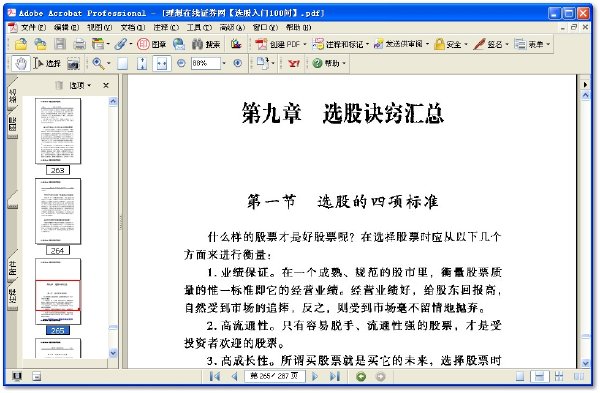Go to the previous page
The image size is (600, 393).
click(x=234, y=377)
